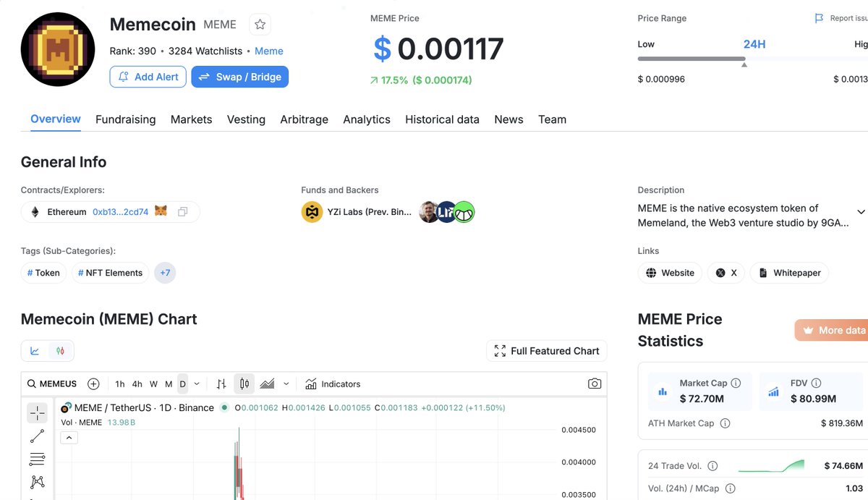Add a compare symbol with plus icon
This screenshot has height=500, width=868.
pos(93,384)
